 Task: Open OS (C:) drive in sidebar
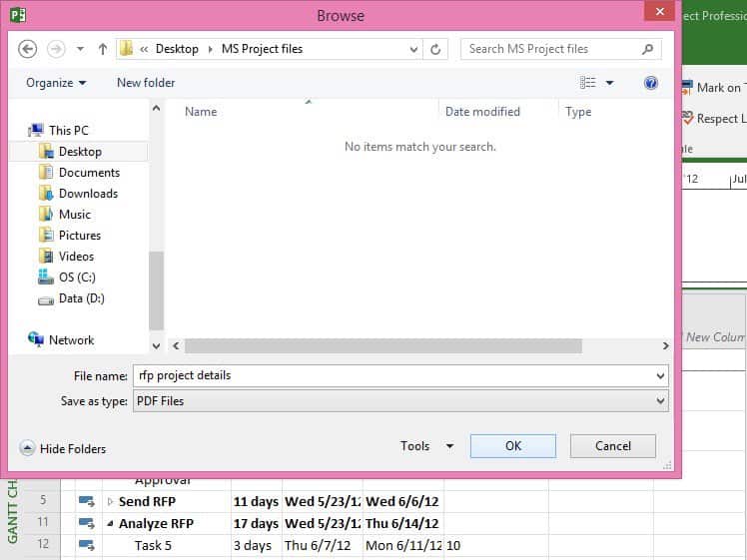click(77, 278)
